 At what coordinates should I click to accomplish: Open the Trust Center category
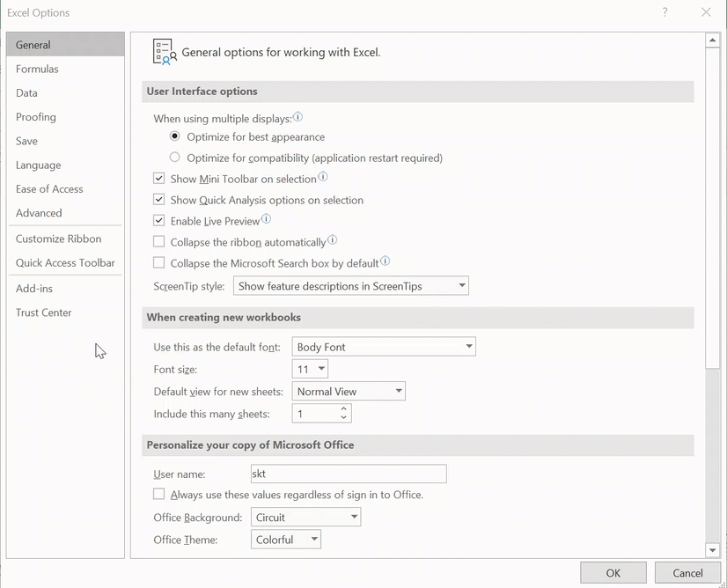click(44, 312)
